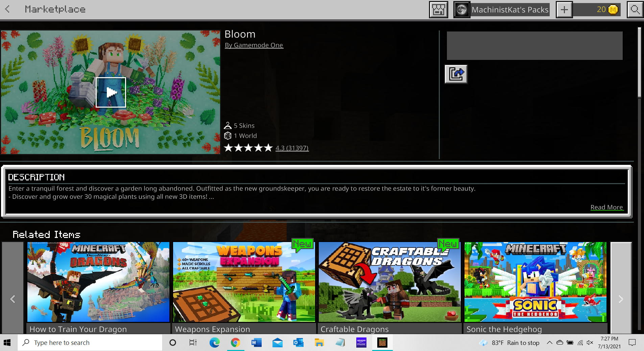Viewport: 644px width, 351px height.
Task: Click the 1 World label
Action: 240,136
